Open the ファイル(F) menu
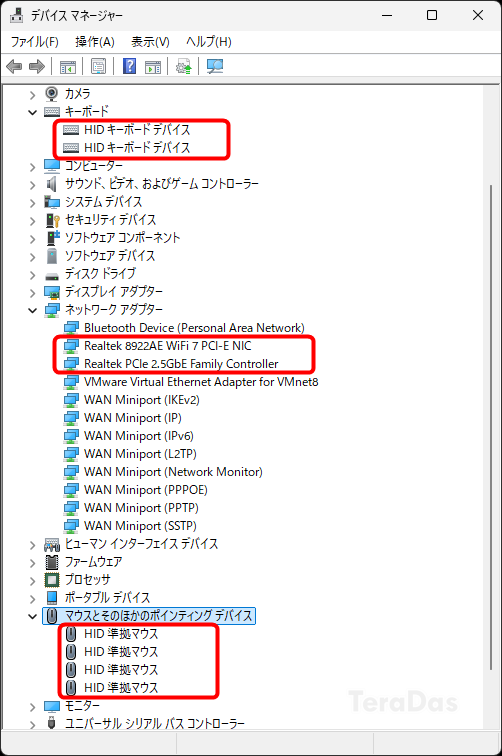Screen dimensions: 502x756 coord(35,42)
